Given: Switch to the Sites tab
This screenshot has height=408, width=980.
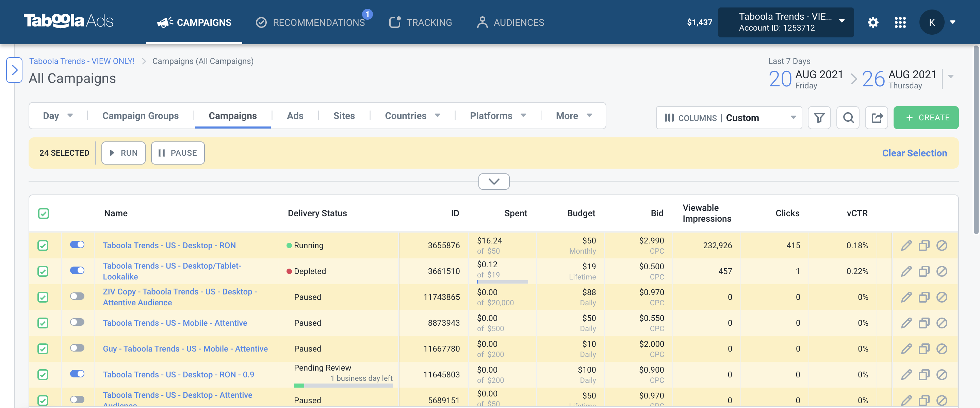Looking at the screenshot, I should (344, 116).
